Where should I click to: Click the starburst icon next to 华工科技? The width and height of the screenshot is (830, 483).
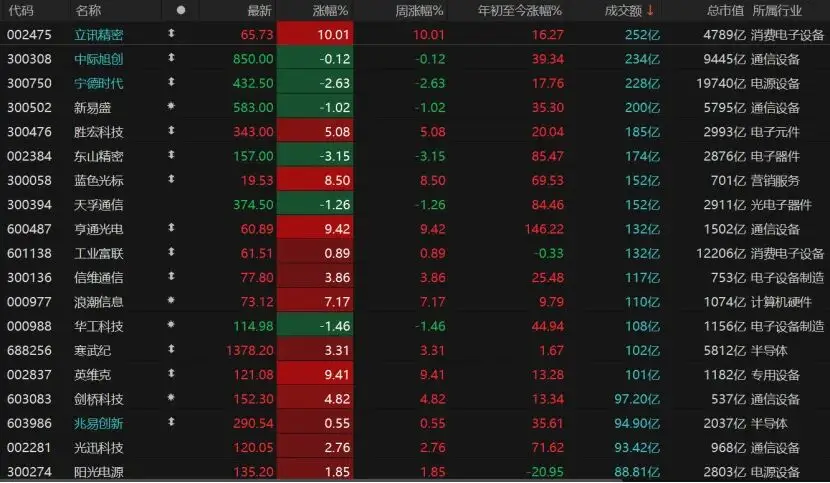171,325
